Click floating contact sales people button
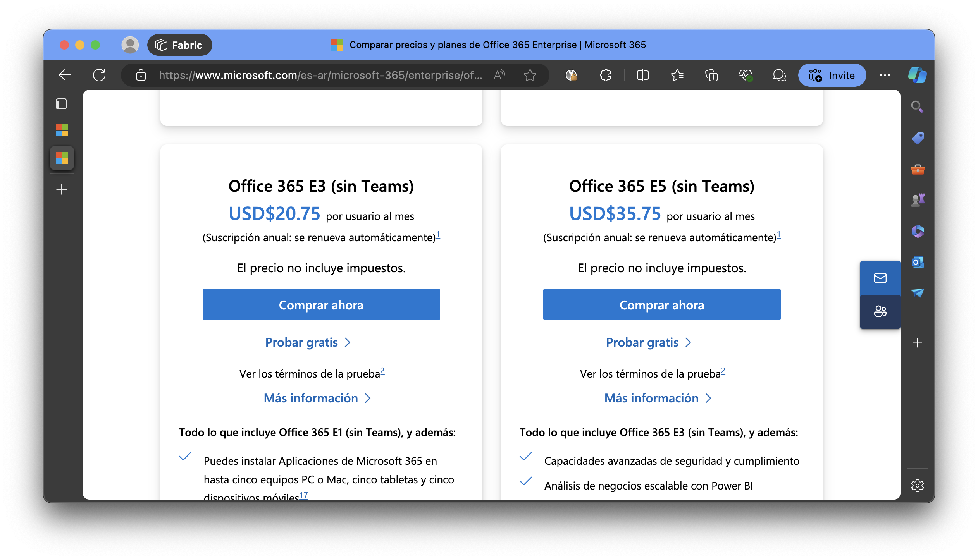 coord(880,312)
